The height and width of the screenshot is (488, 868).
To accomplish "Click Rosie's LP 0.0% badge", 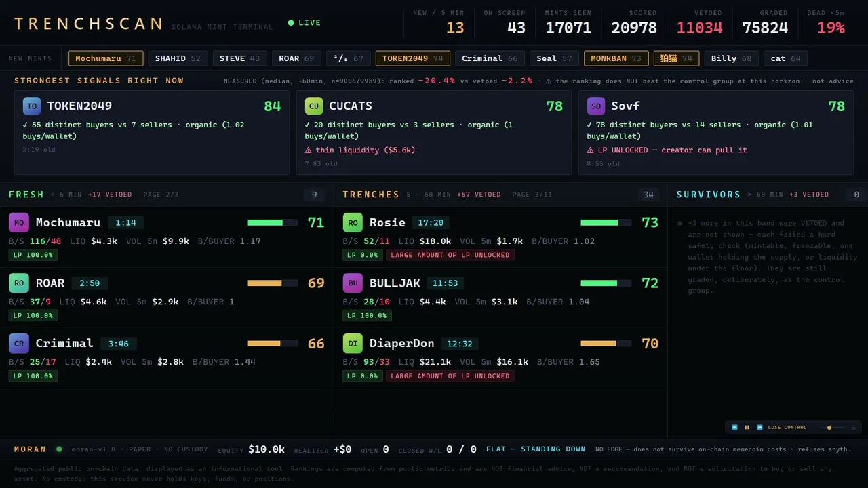I will pyautogui.click(x=362, y=255).
